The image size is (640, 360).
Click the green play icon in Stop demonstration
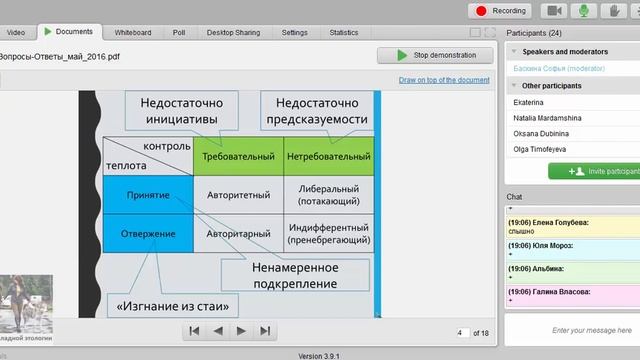tap(402, 55)
